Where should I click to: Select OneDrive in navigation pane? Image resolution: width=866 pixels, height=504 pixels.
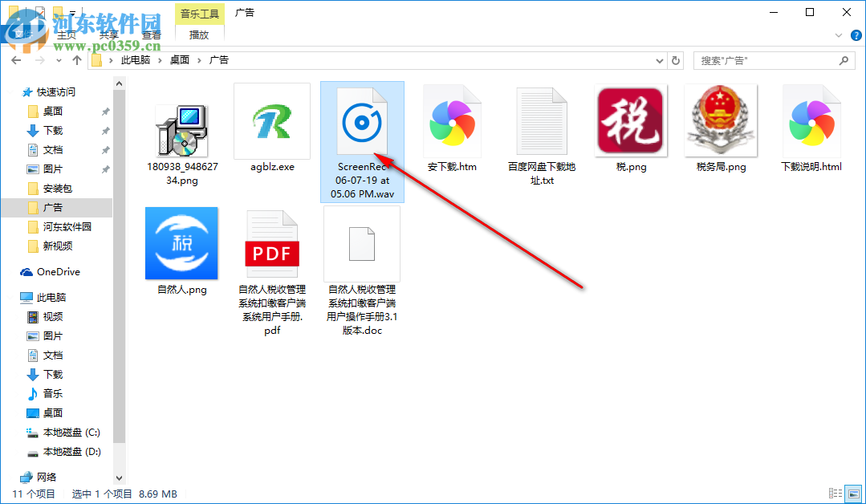[58, 272]
